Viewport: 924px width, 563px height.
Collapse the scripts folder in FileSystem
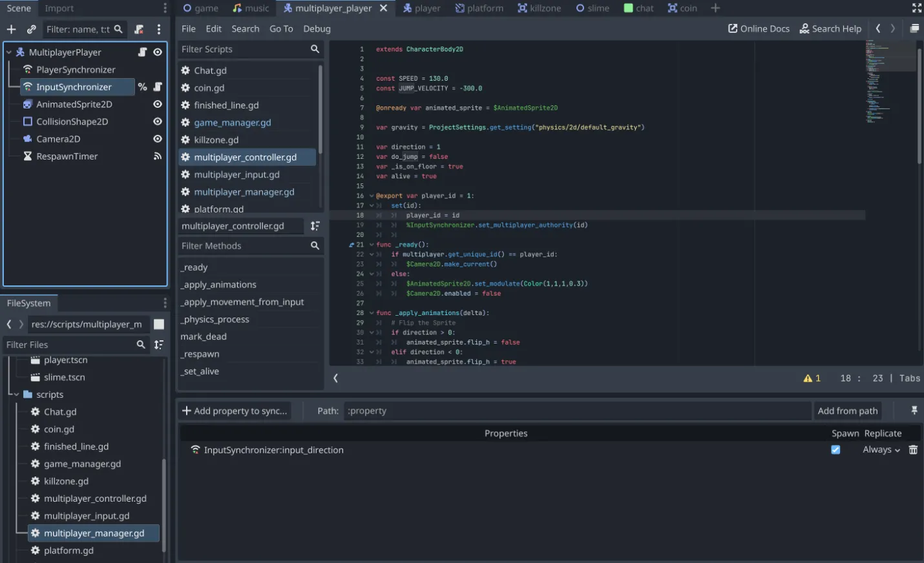coord(17,394)
